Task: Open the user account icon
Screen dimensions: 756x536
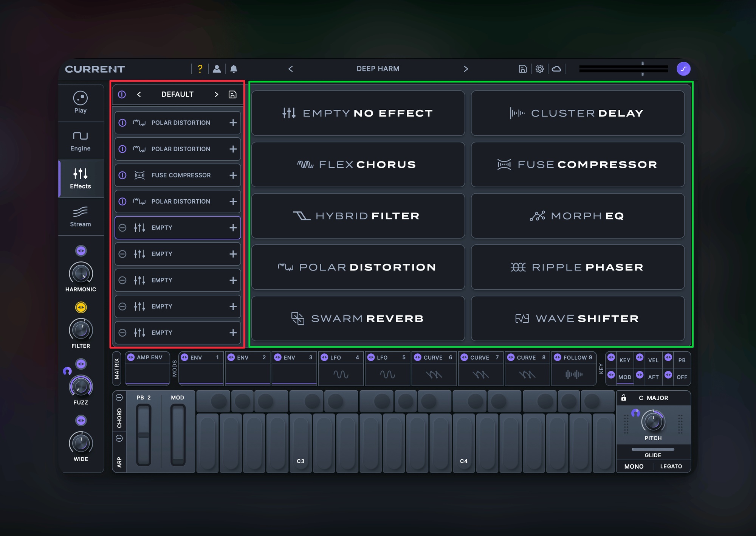Action: coord(217,68)
